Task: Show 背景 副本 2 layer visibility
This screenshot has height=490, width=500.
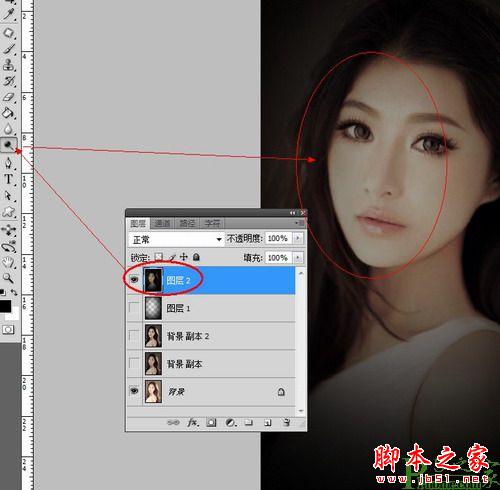Action: pos(134,335)
